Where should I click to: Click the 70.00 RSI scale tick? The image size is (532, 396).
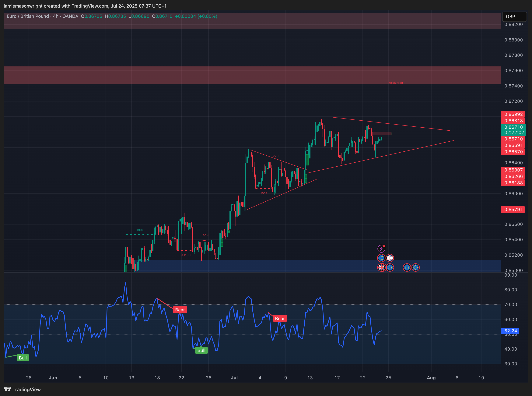pos(510,304)
